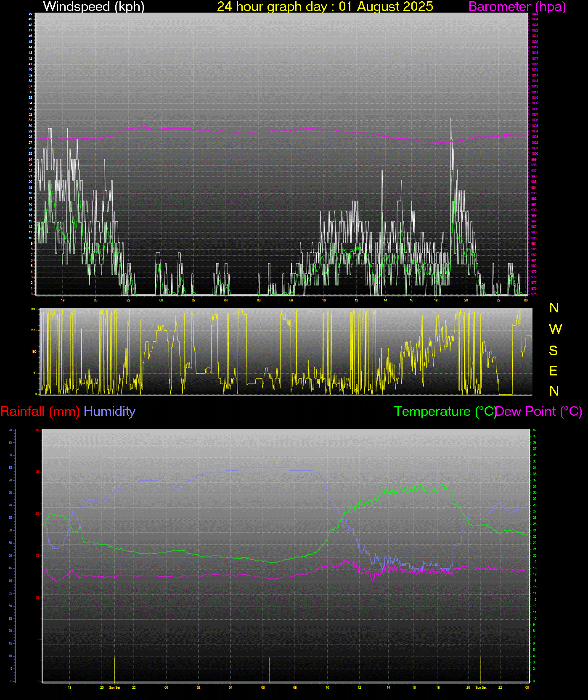The height and width of the screenshot is (700, 588).
Task: Click the Windspeed (kph) heading
Action: coord(94,6)
